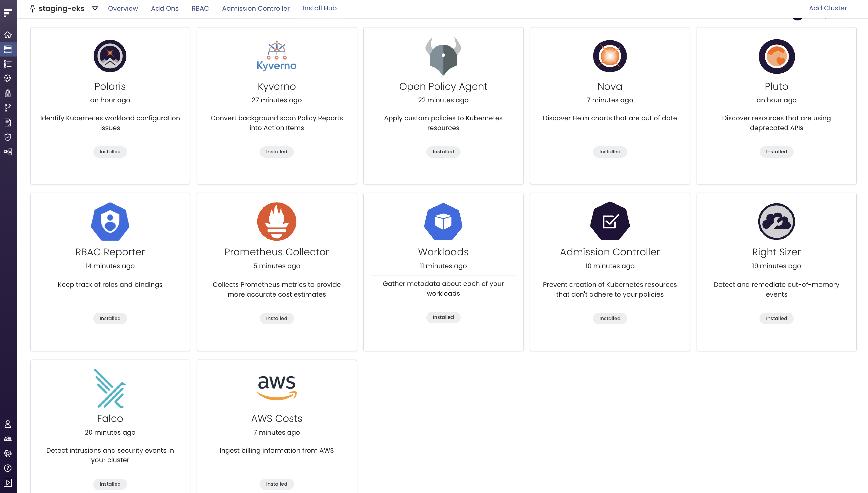Click the Nova logo

(x=610, y=56)
